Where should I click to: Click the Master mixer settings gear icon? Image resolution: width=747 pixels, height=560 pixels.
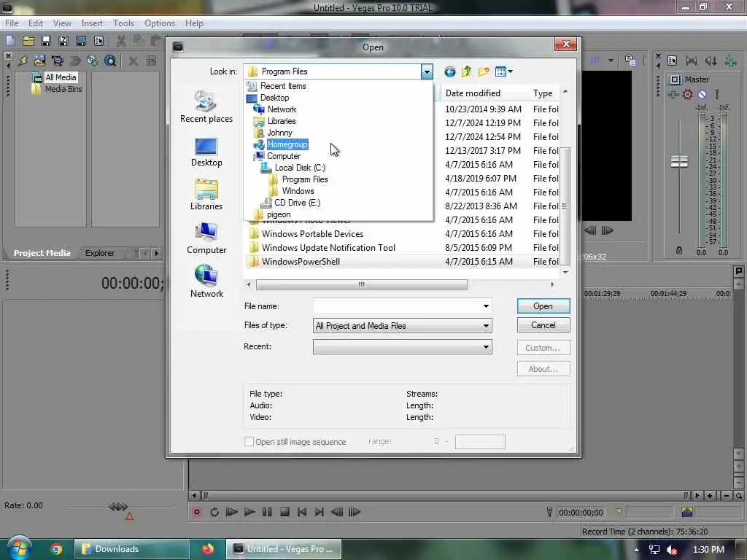pyautogui.click(x=687, y=94)
